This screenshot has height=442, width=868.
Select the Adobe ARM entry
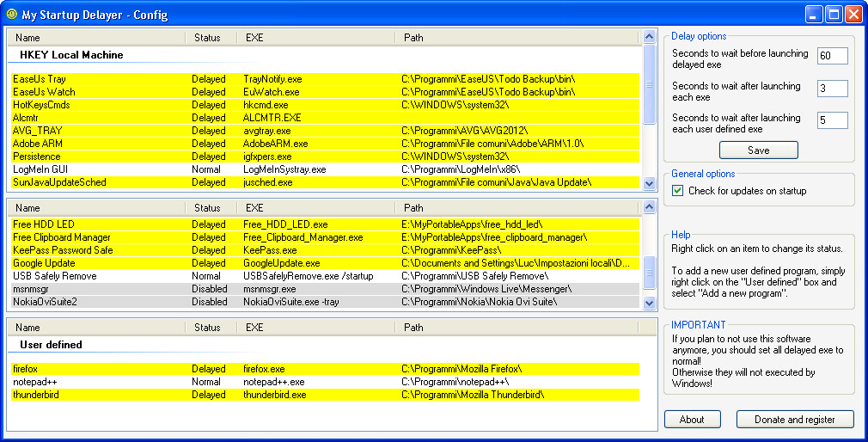pos(326,144)
